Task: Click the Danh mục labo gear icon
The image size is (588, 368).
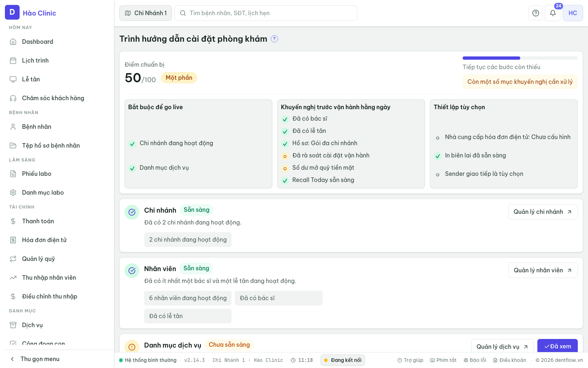Action: [13, 193]
